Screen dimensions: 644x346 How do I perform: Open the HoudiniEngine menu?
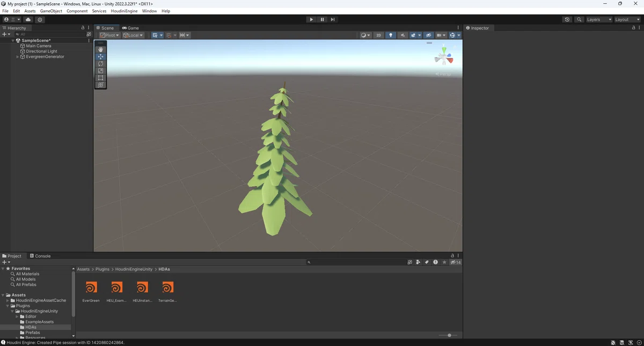click(x=124, y=11)
